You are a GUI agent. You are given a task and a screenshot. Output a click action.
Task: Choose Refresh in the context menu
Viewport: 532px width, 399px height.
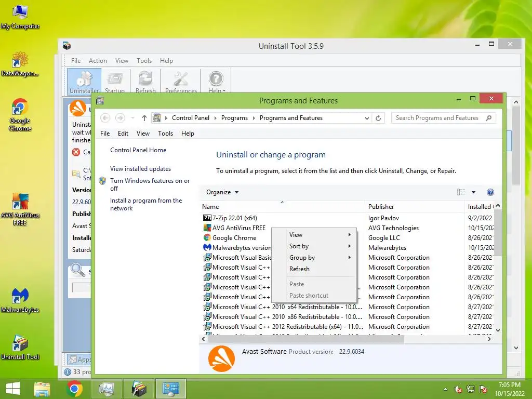click(x=314, y=269)
